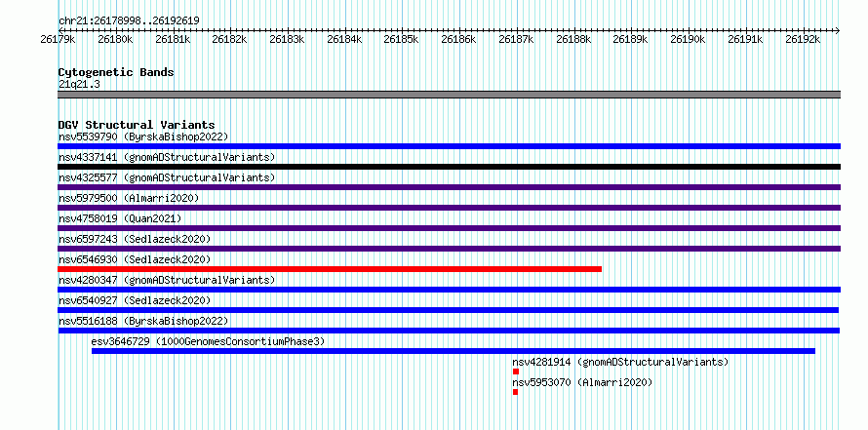Open nsv4281914 gnomADStructuralVariants label
The height and width of the screenshot is (430, 868).
[x=620, y=362]
